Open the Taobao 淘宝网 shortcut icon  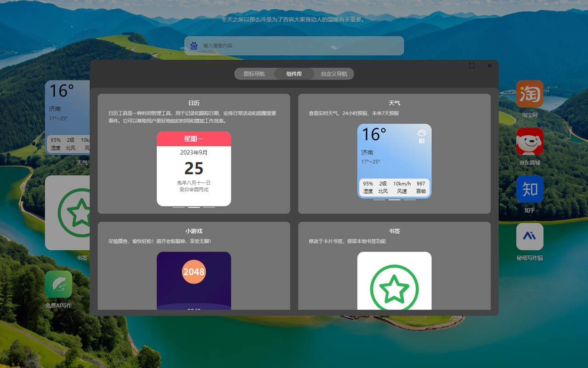point(530,94)
